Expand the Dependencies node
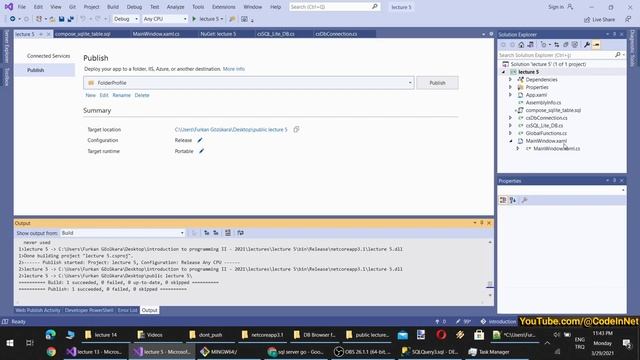This screenshot has width=640, height=360. pos(510,80)
